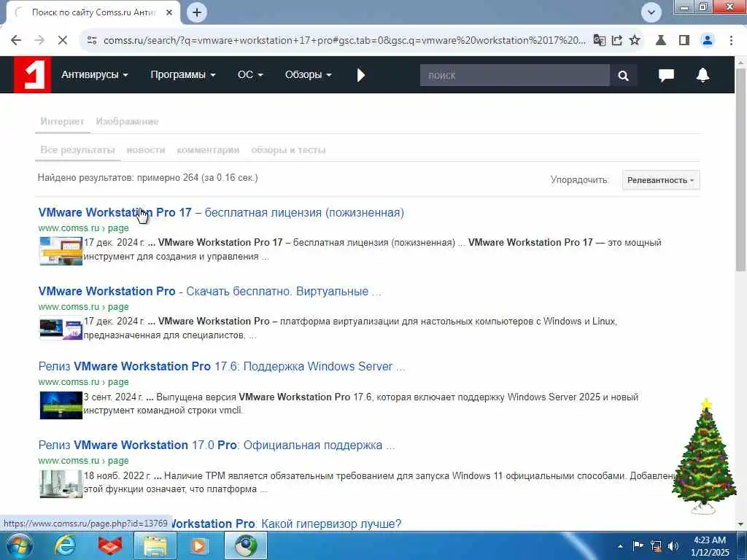The image size is (747, 560).
Task: Click the active browser taskbar button
Action: (246, 545)
